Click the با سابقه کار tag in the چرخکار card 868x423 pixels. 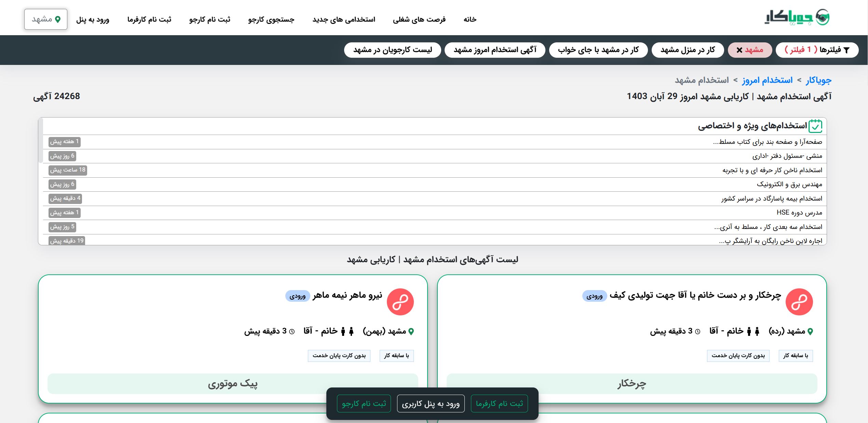[x=796, y=356]
